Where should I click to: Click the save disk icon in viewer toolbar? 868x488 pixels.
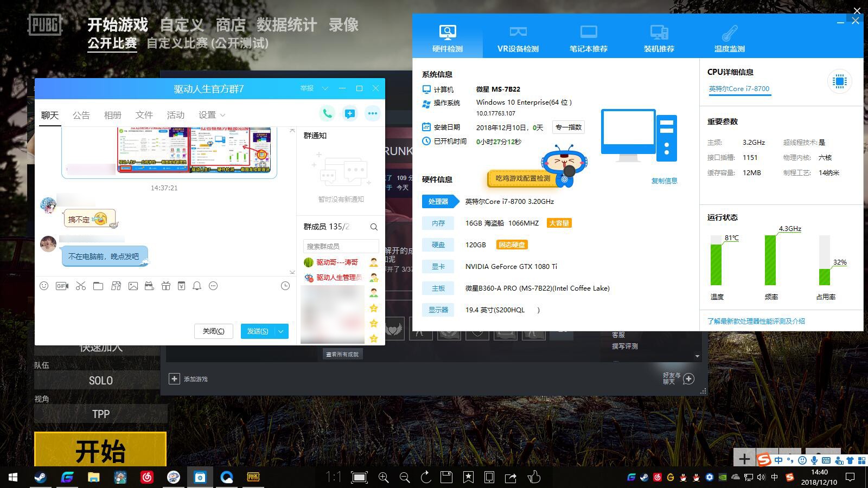(446, 477)
